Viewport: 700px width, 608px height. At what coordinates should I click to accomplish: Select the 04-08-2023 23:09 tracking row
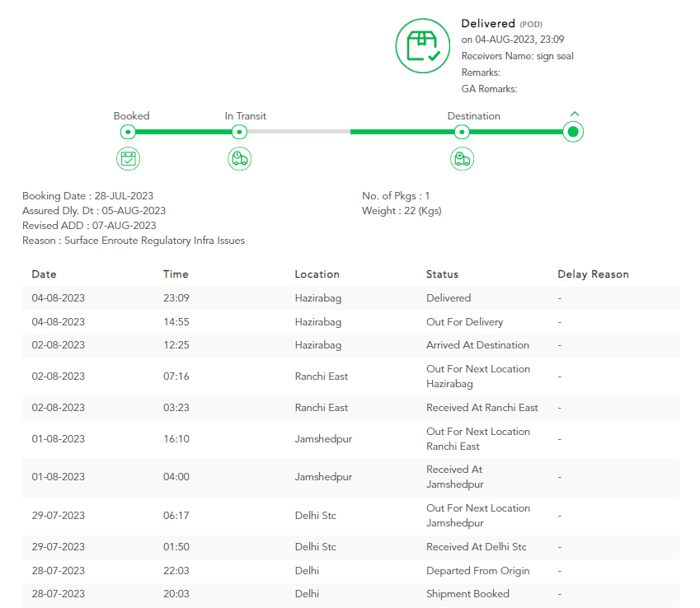pos(330,297)
